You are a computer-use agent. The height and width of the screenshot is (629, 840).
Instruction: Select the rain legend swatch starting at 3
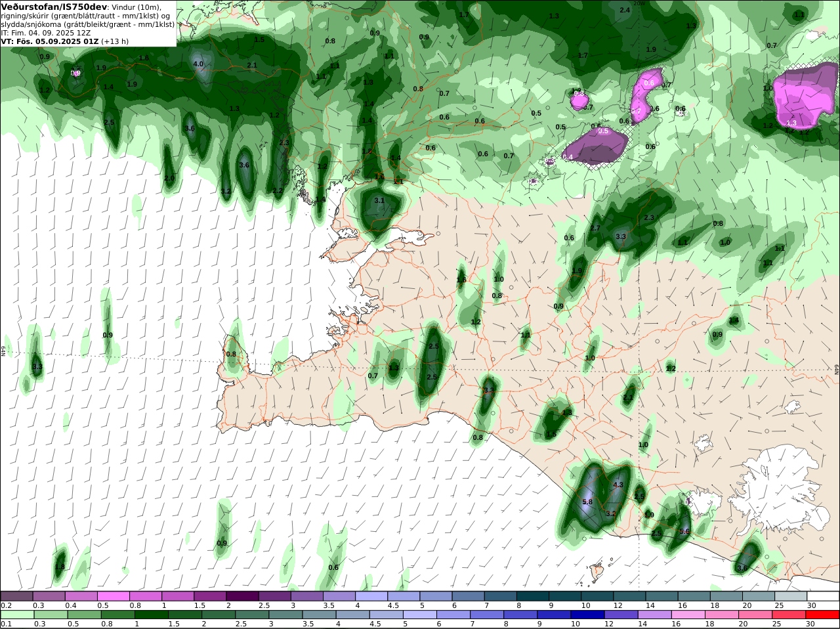click(285, 615)
